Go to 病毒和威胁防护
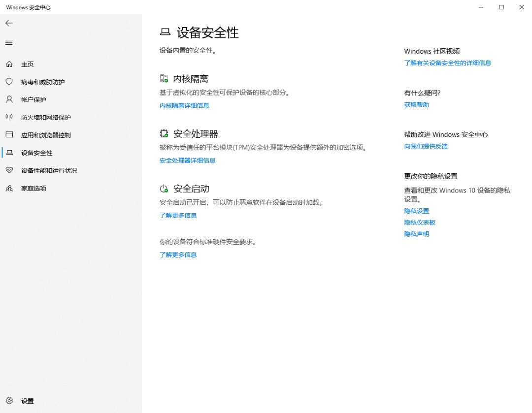The image size is (532, 413). (43, 82)
